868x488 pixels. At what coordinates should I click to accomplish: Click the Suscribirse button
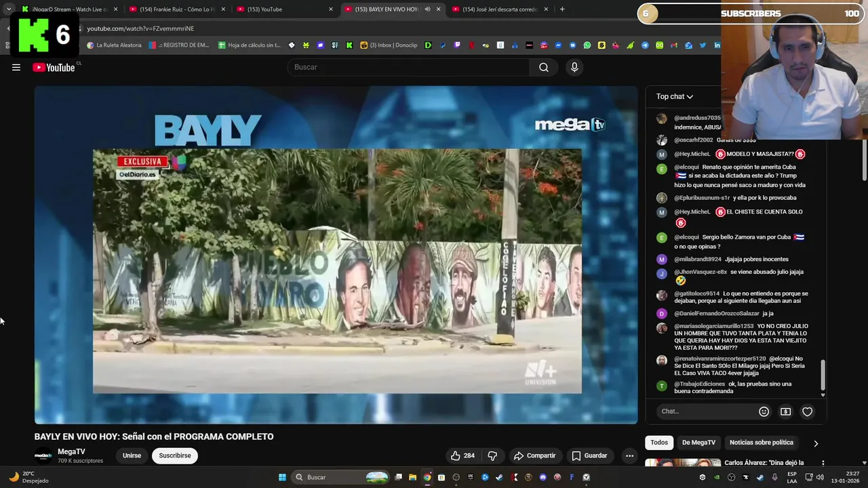[x=175, y=455]
